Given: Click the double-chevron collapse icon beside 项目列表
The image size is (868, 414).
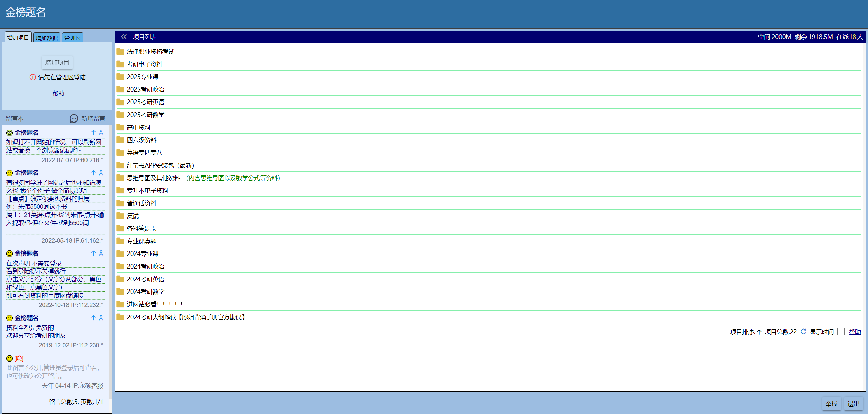Looking at the screenshot, I should [124, 37].
